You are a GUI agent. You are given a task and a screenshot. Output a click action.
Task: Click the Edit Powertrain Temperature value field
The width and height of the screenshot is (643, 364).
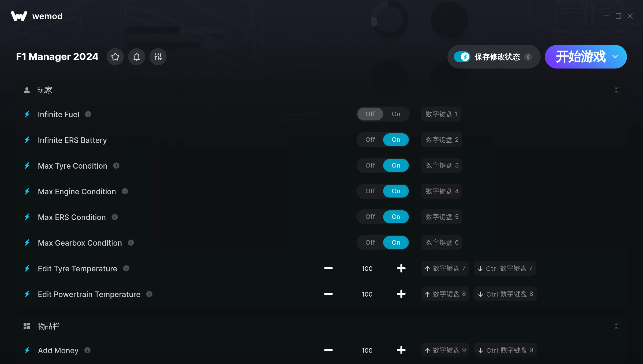(367, 294)
